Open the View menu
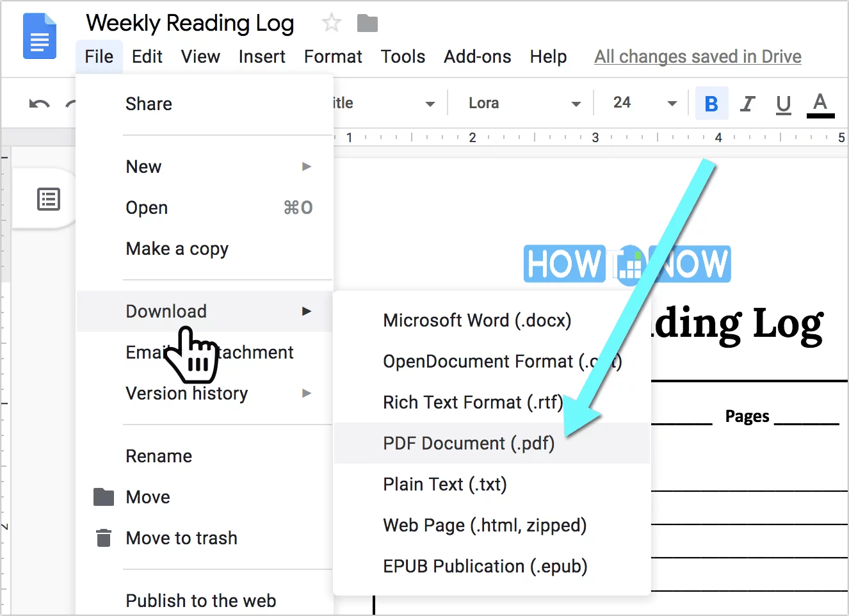This screenshot has height=616, width=849. (200, 56)
